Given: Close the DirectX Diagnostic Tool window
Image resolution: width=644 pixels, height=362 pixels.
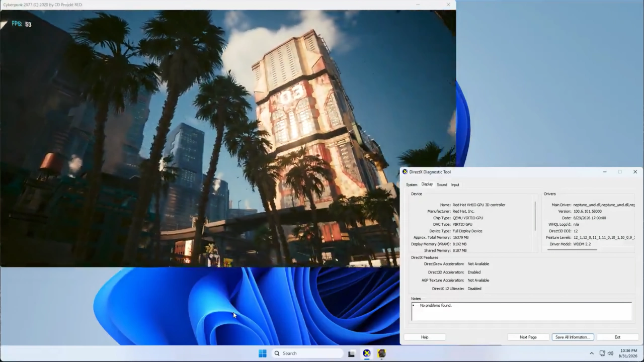Looking at the screenshot, I should coord(635,172).
